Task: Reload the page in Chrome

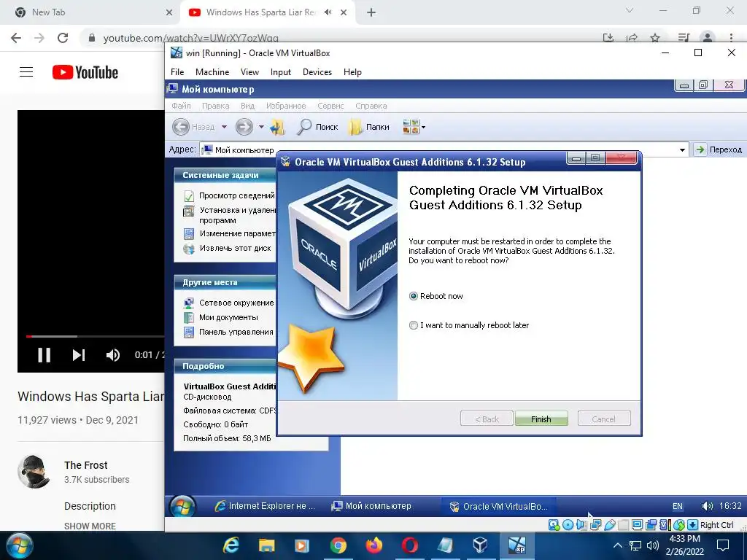Action: [x=63, y=38]
